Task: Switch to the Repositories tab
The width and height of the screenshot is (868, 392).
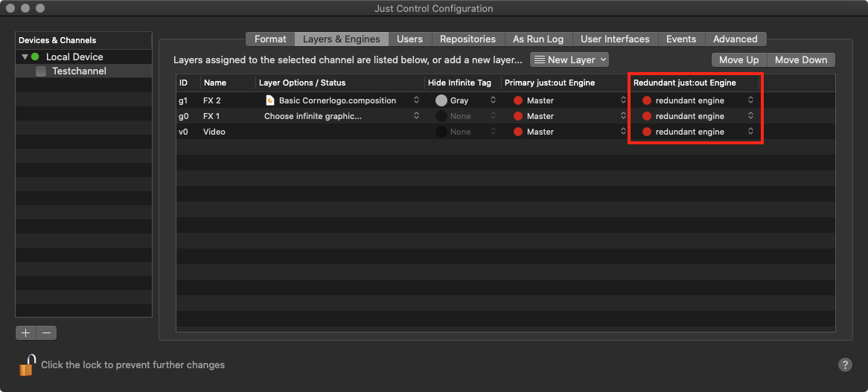Action: pos(467,39)
